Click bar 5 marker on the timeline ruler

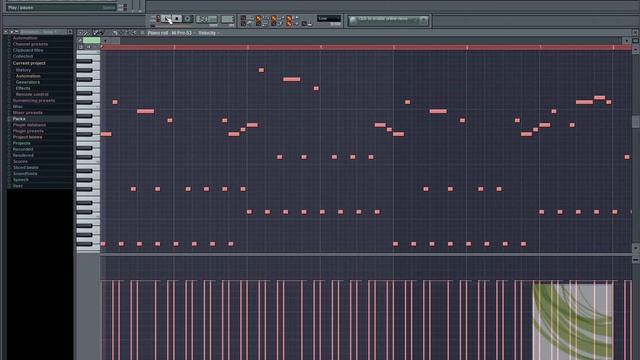(393, 47)
